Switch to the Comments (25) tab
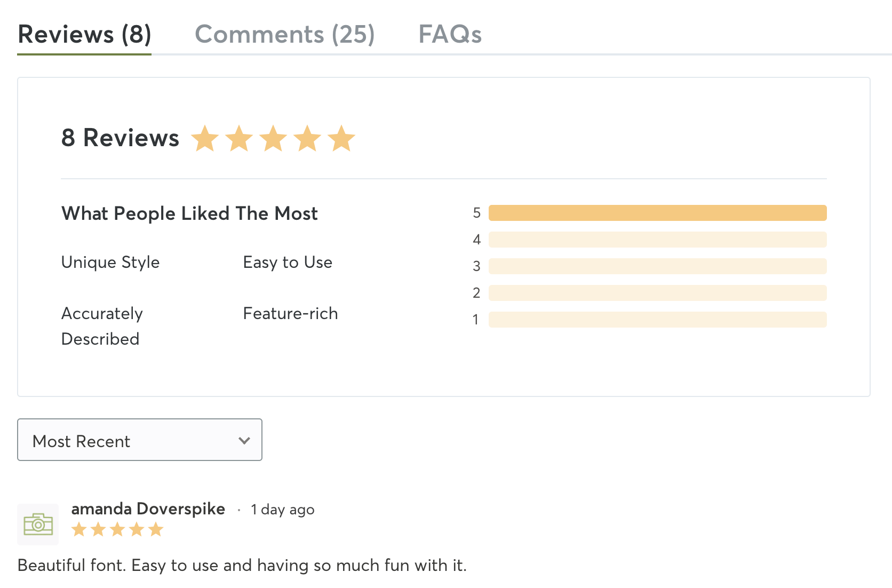 pos(285,35)
